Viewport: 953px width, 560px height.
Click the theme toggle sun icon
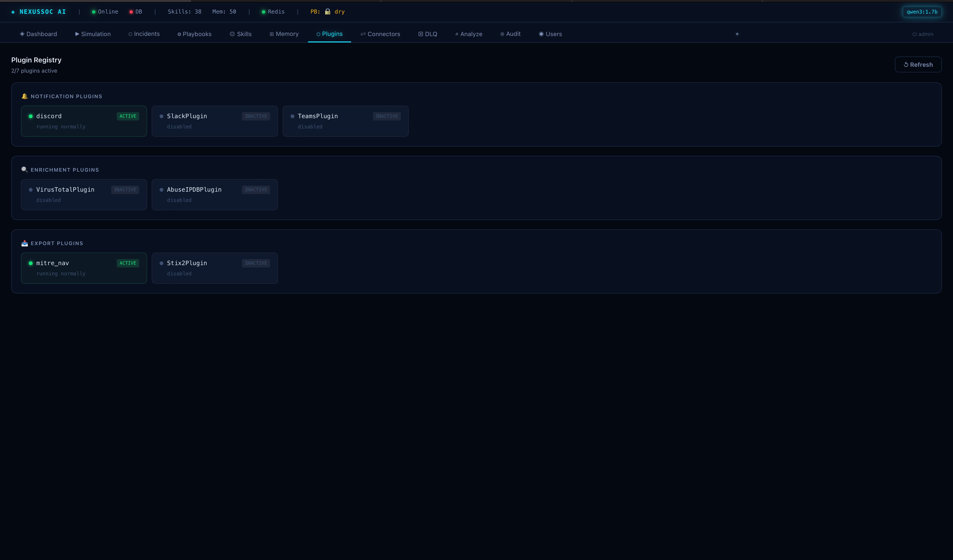tap(737, 34)
